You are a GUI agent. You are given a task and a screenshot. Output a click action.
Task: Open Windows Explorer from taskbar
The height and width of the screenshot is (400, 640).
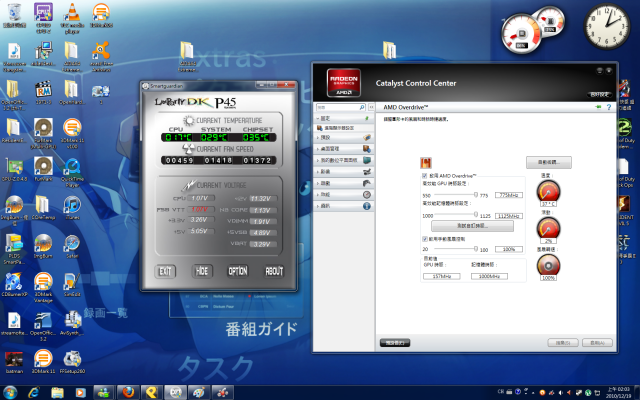(x=57, y=393)
